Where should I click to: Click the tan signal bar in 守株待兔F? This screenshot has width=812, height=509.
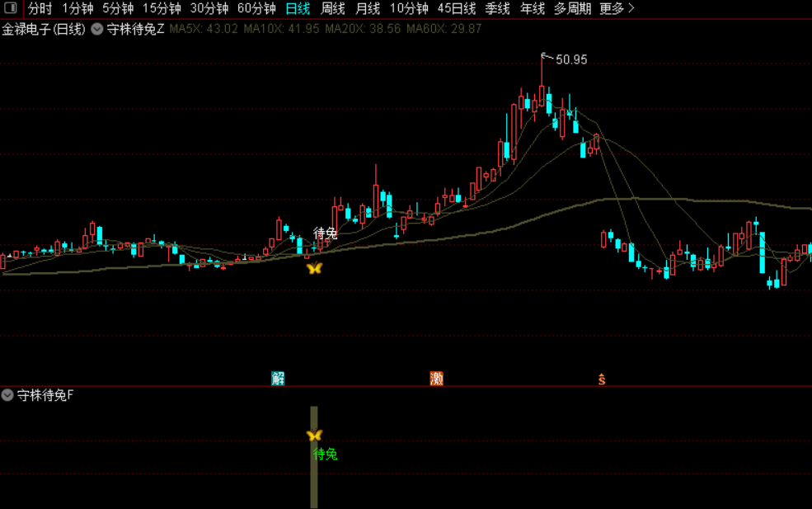click(x=314, y=457)
